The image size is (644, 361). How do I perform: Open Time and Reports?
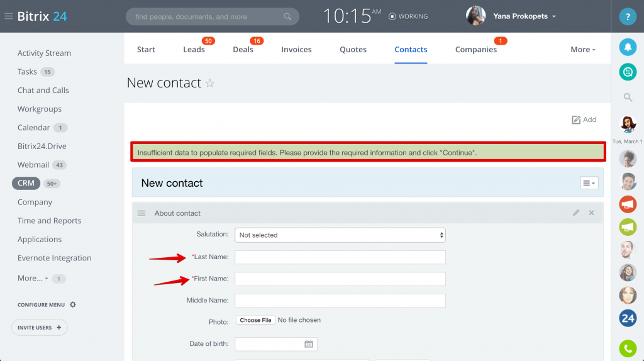(49, 221)
